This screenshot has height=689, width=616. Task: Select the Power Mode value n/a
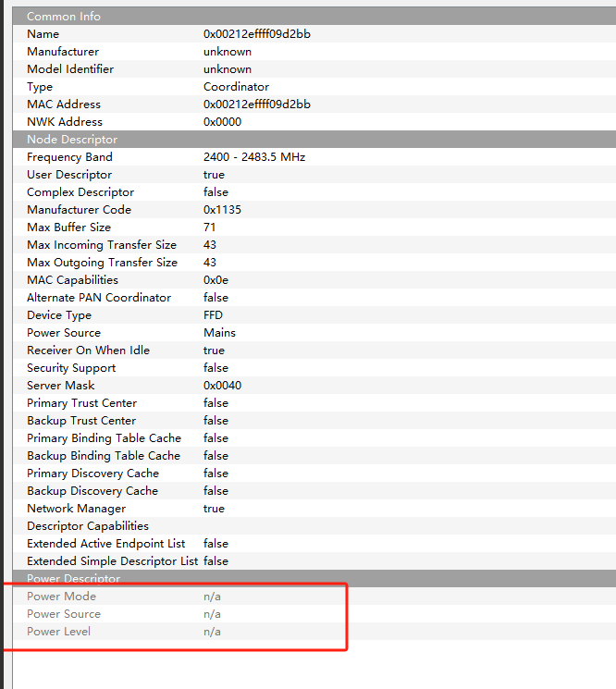pyautogui.click(x=212, y=597)
